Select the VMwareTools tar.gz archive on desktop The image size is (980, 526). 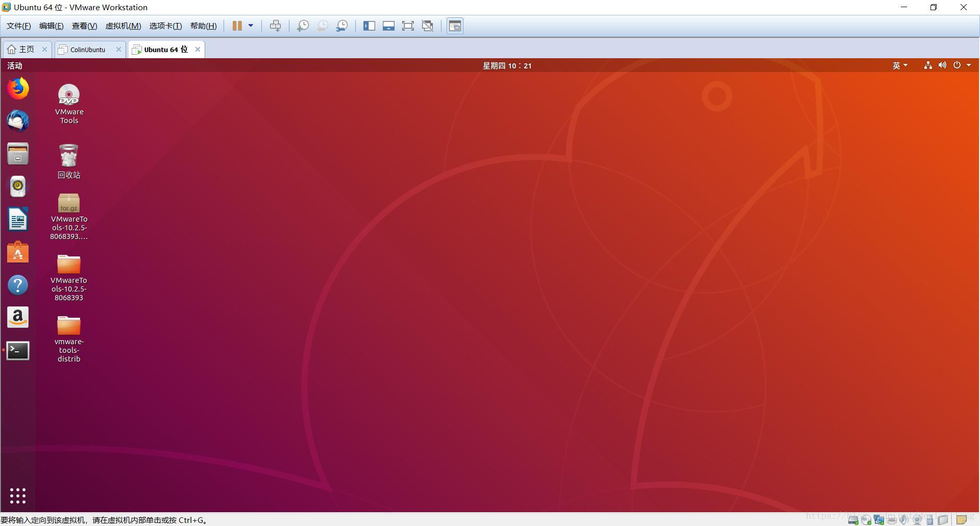[x=69, y=217]
